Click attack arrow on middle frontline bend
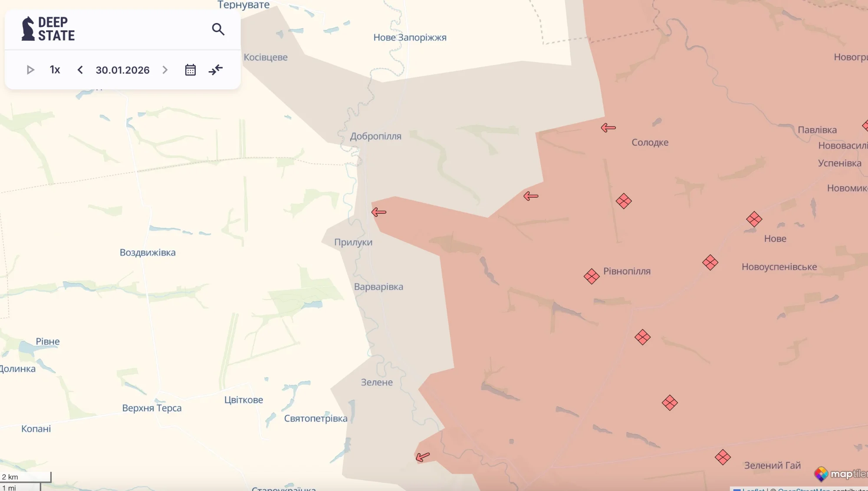Viewport: 868px width, 491px height. click(531, 196)
